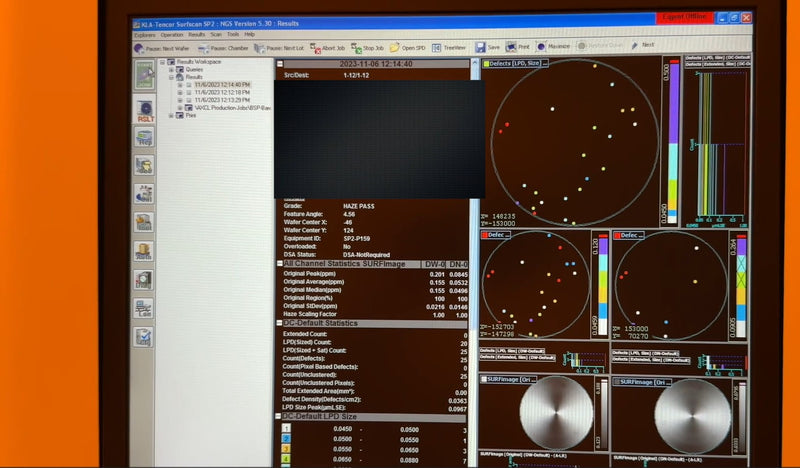
Task: Select the RSLT sidebar icon
Action: (x=144, y=109)
